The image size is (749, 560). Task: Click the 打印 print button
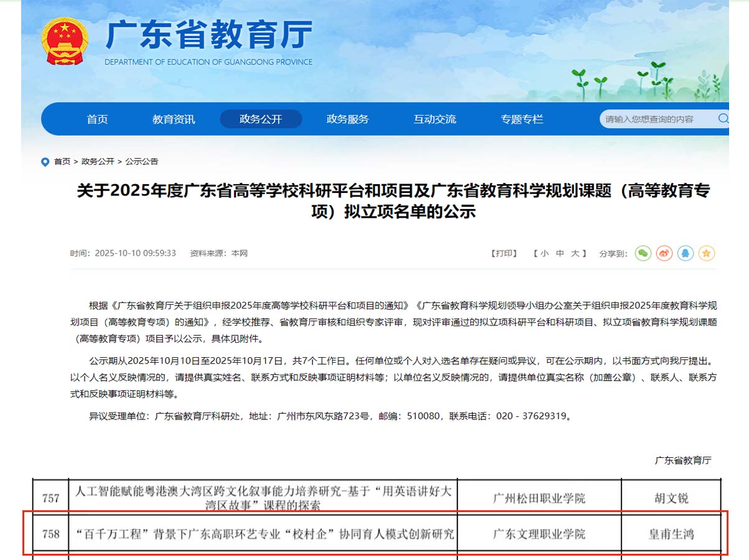click(504, 253)
